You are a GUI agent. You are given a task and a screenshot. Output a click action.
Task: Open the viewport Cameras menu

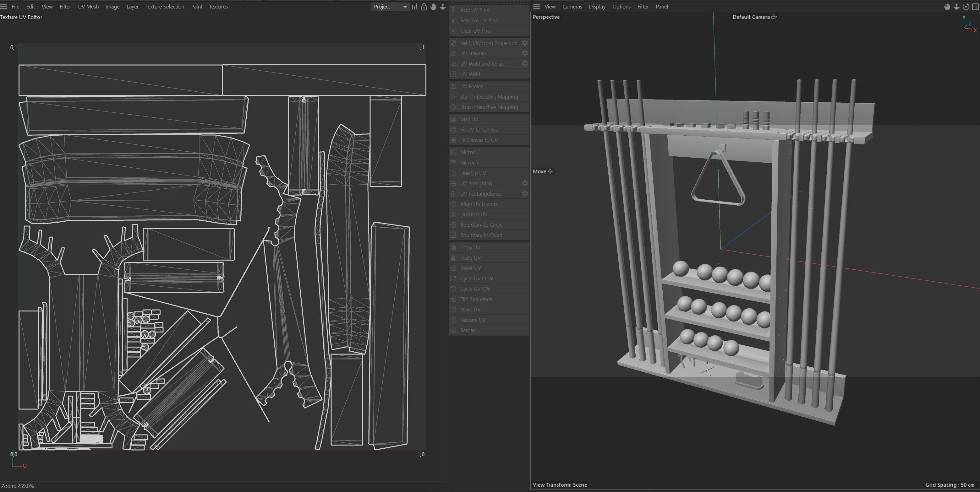(x=572, y=7)
